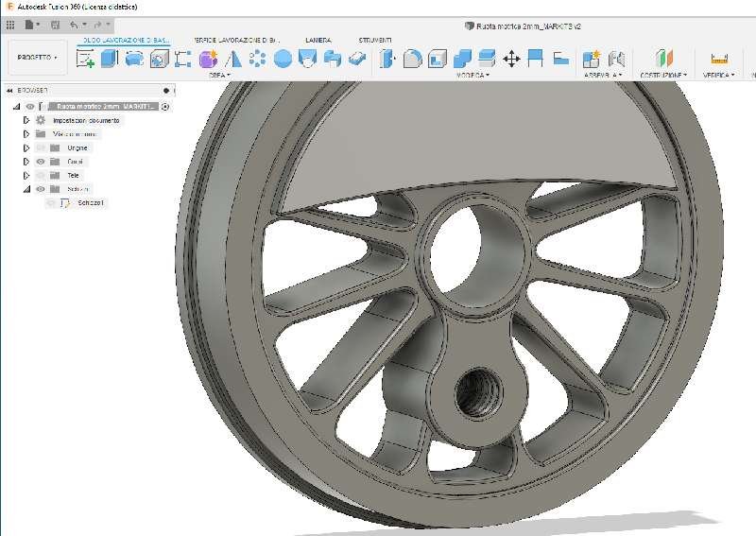
Task: Toggle visibility of Schizzo1 sketch
Action: click(x=52, y=202)
